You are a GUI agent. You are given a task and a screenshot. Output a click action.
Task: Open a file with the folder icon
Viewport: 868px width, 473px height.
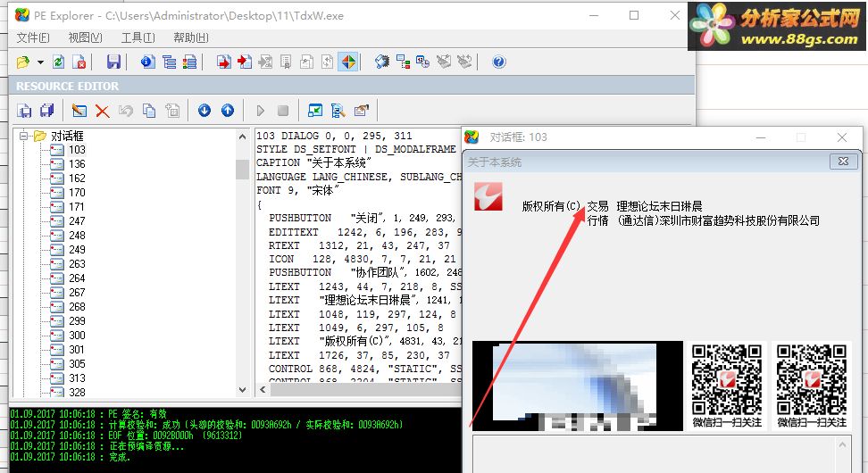[22, 62]
